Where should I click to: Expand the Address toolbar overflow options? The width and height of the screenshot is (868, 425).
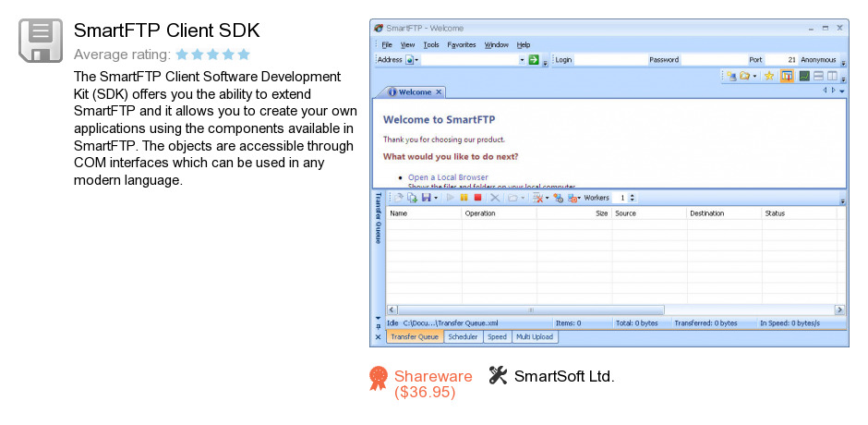click(545, 62)
